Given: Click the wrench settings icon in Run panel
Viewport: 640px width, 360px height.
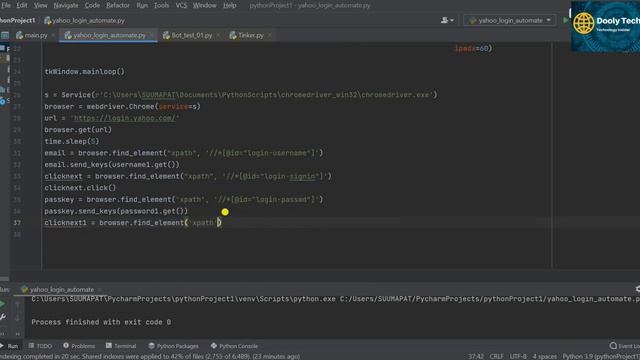Looking at the screenshot, I should [x=3, y=317].
